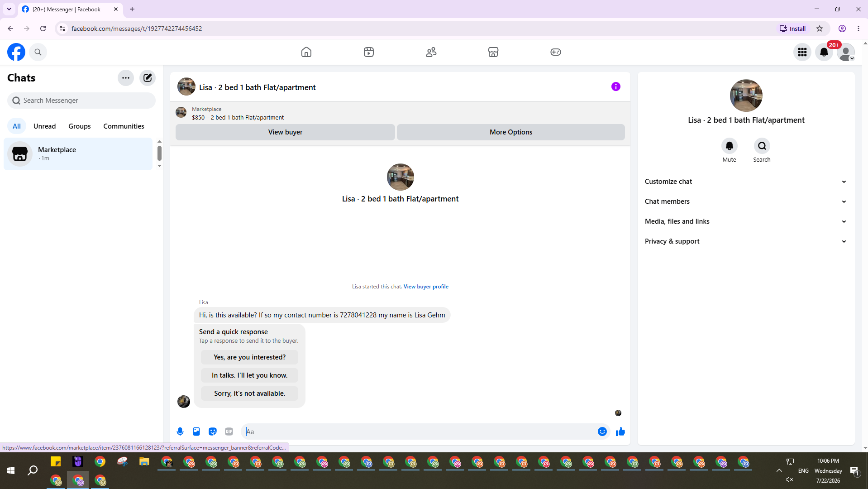Go to the Home feed icon
868x489 pixels.
(x=306, y=52)
